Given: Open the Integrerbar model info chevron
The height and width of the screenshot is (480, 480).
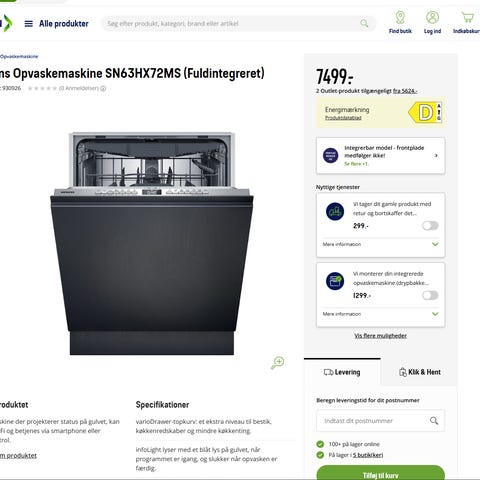Looking at the screenshot, I should pos(436,156).
